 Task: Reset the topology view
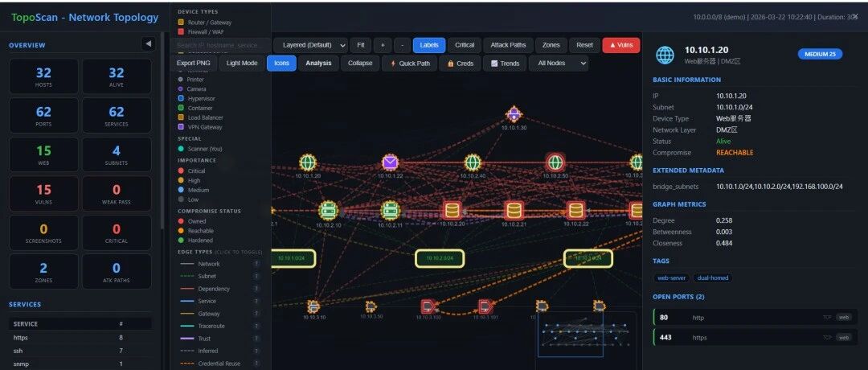tap(584, 45)
